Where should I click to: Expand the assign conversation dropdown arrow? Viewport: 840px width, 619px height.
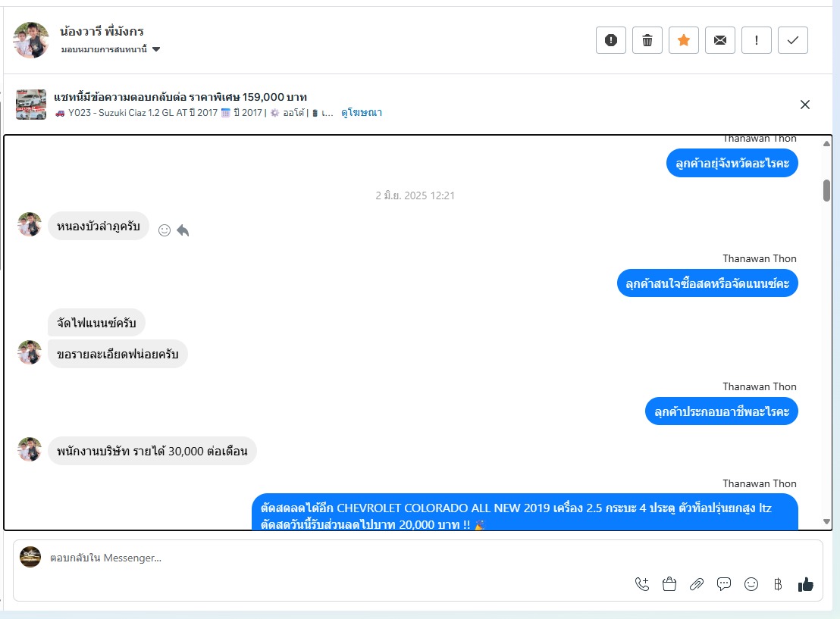(x=156, y=49)
